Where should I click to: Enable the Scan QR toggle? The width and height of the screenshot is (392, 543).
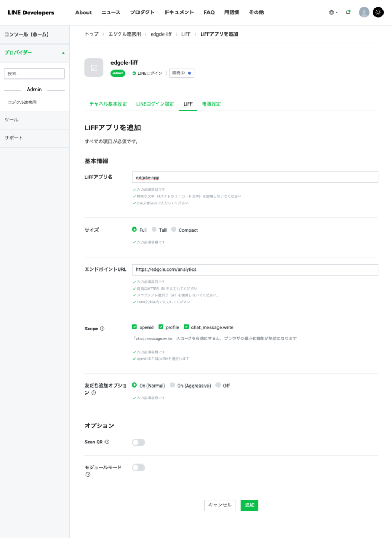pyautogui.click(x=138, y=442)
